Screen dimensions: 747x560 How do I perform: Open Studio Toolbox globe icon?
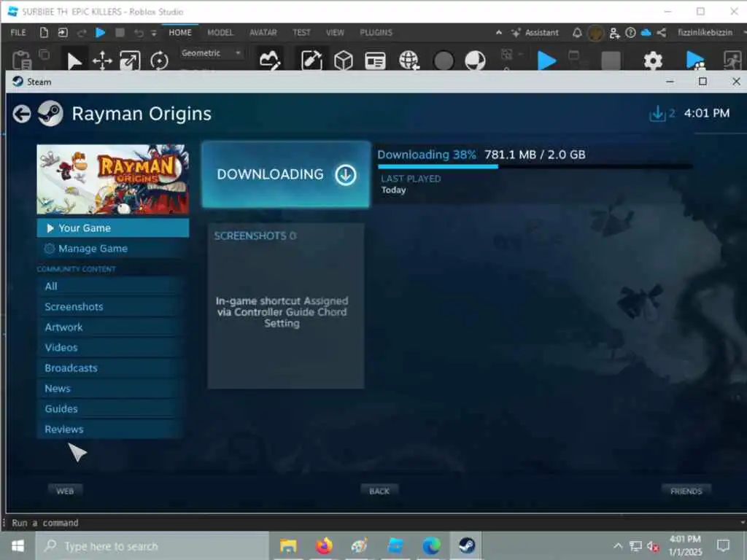point(409,61)
